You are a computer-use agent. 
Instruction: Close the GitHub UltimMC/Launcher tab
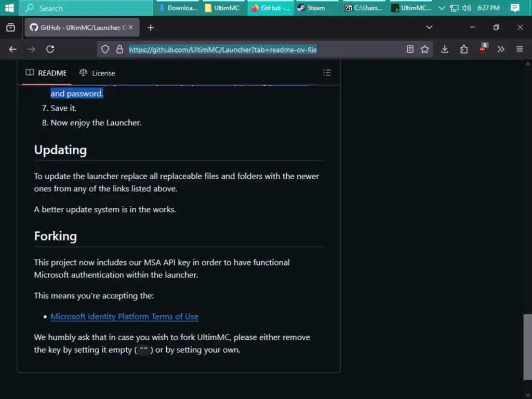131,28
